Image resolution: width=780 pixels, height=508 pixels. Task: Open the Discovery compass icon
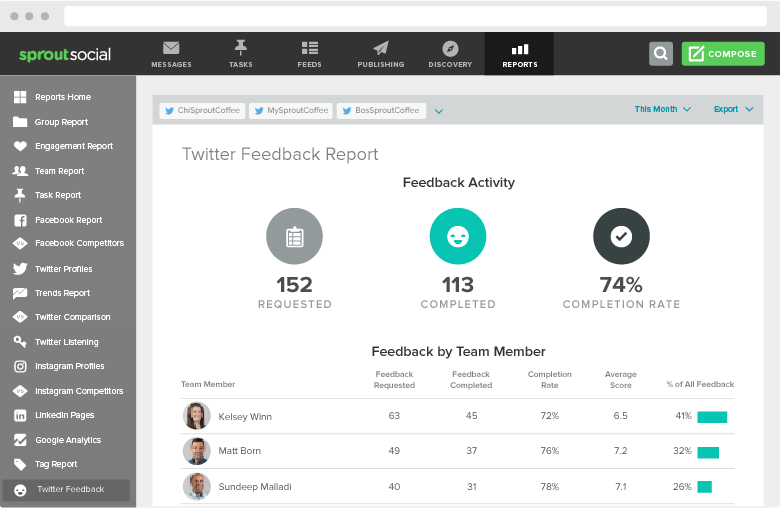click(450, 48)
